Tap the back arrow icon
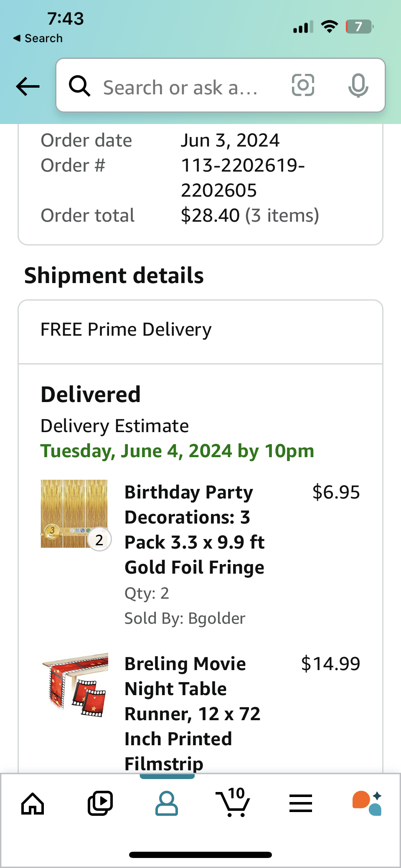This screenshot has height=868, width=401. point(28,86)
